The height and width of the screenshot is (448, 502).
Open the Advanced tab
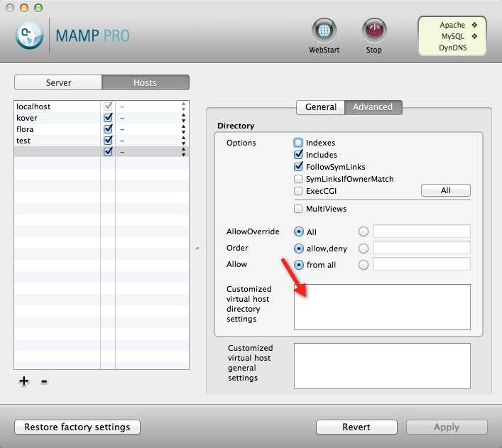coord(373,107)
